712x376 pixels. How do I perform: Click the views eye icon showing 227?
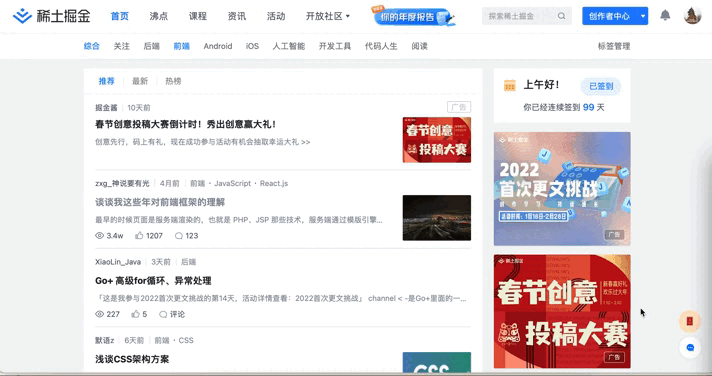99,314
